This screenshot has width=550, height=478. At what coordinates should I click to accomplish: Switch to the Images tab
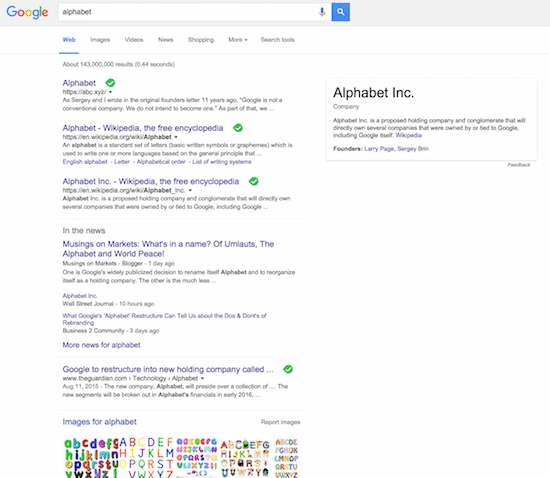100,40
